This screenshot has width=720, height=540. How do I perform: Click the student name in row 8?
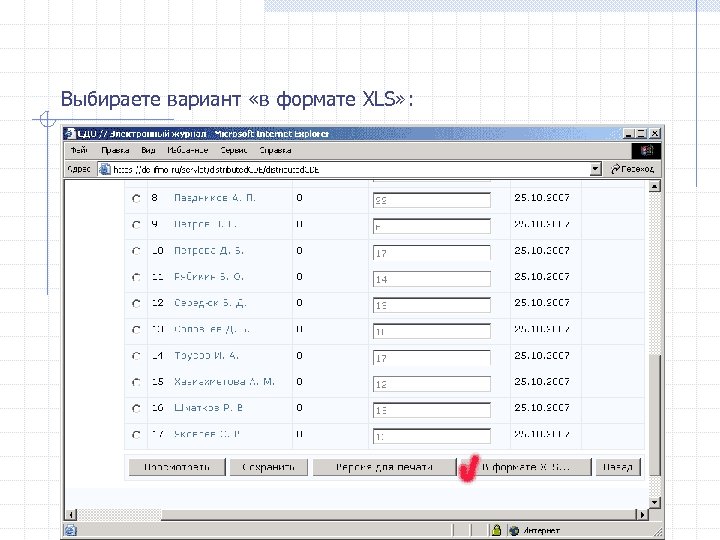tap(214, 198)
